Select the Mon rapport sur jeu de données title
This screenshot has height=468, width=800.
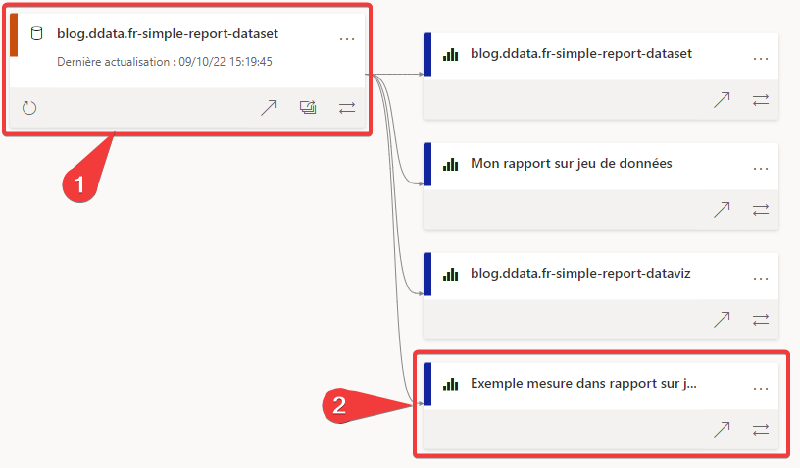(571, 163)
